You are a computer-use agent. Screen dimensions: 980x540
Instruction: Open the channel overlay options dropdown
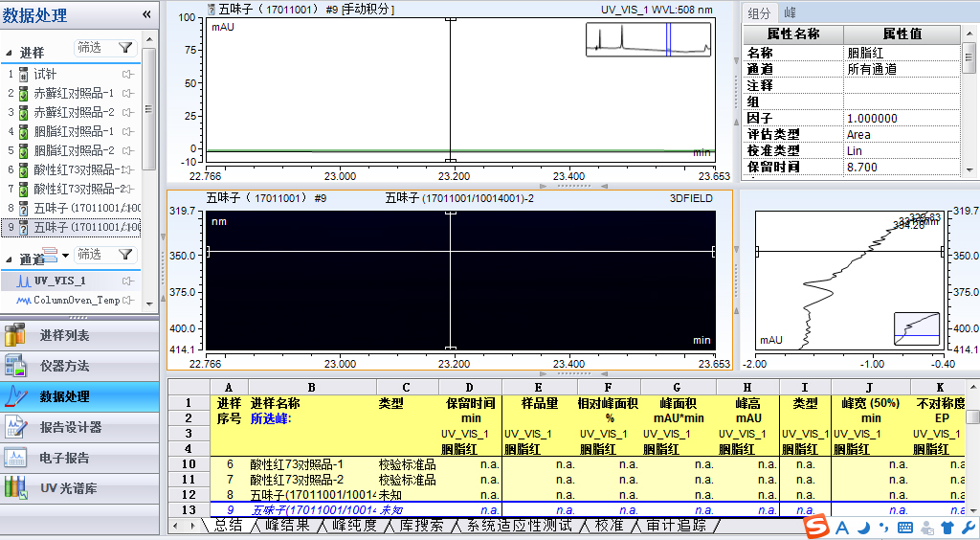click(x=66, y=256)
